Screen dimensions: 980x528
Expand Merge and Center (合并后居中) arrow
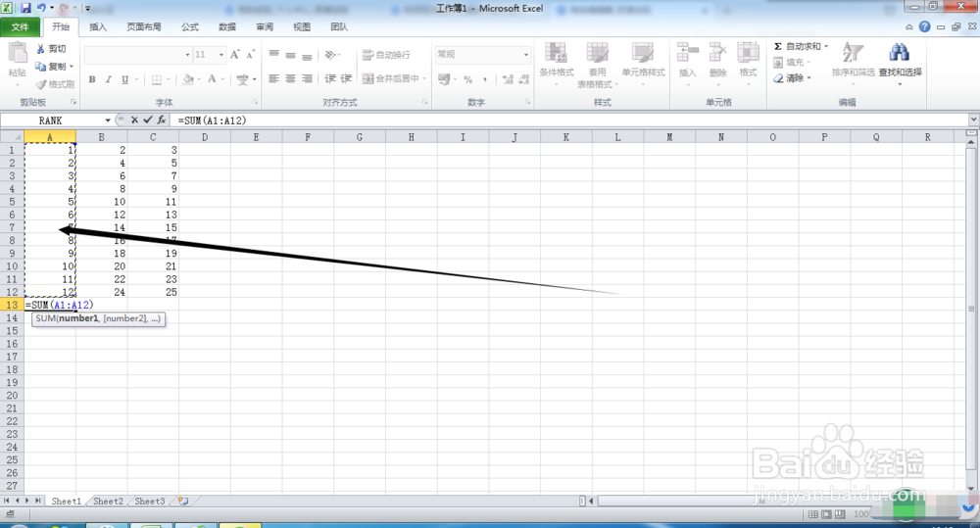[424, 78]
